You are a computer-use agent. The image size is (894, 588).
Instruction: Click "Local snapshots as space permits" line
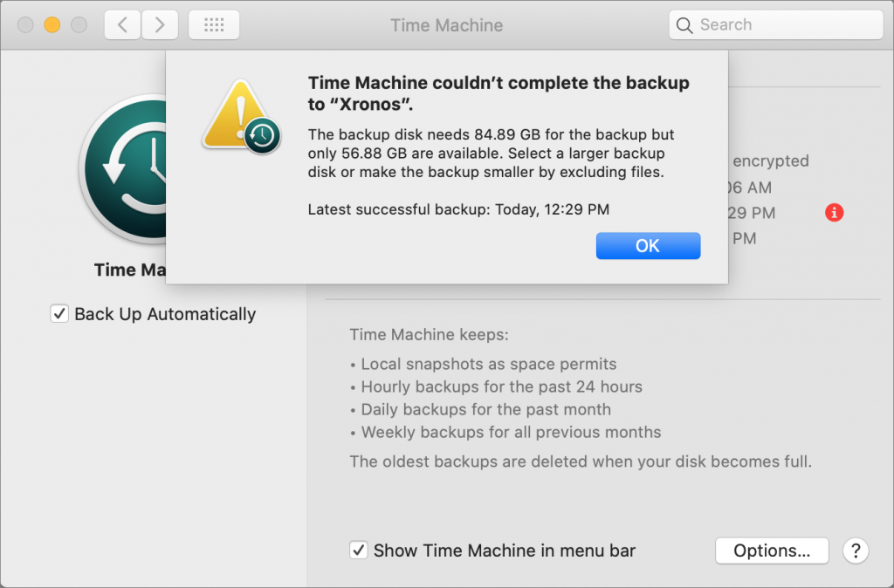click(x=488, y=364)
